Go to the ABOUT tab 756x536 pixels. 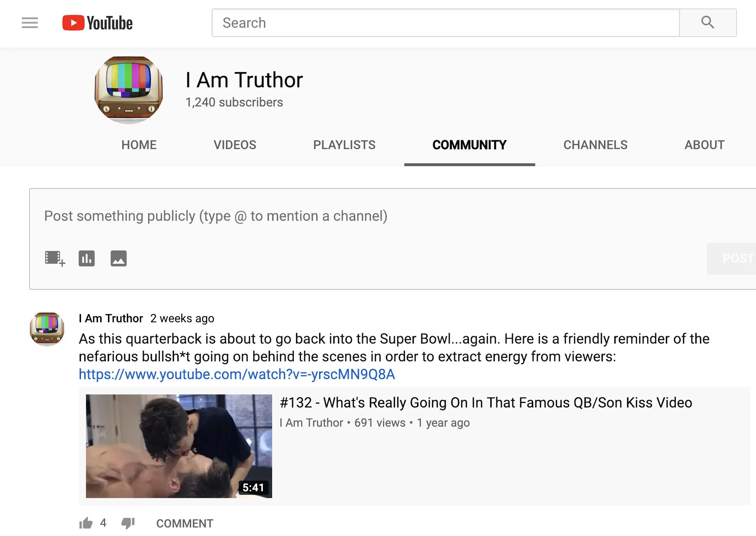(704, 145)
